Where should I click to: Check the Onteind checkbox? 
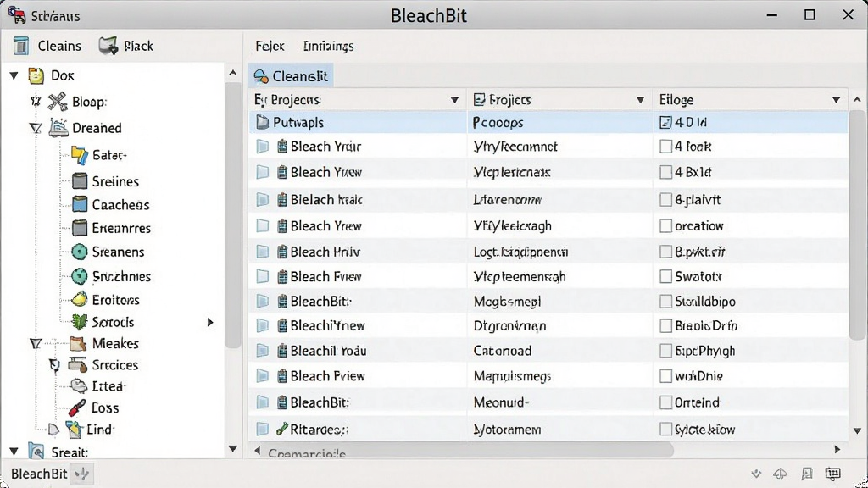click(x=665, y=402)
